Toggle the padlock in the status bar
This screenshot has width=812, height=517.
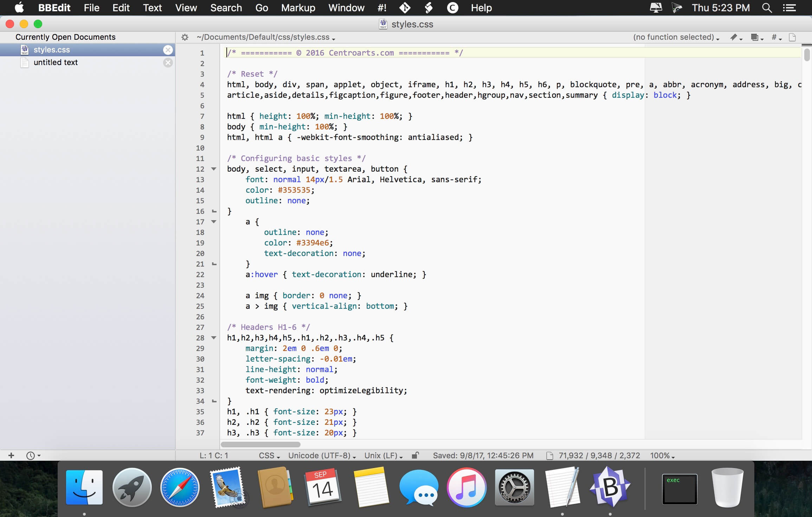[415, 455]
